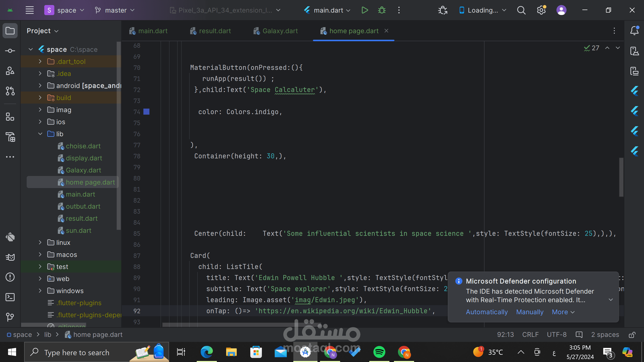Image resolution: width=644 pixels, height=362 pixels.
Task: Click the Windows taskbar search box
Action: (x=97, y=352)
